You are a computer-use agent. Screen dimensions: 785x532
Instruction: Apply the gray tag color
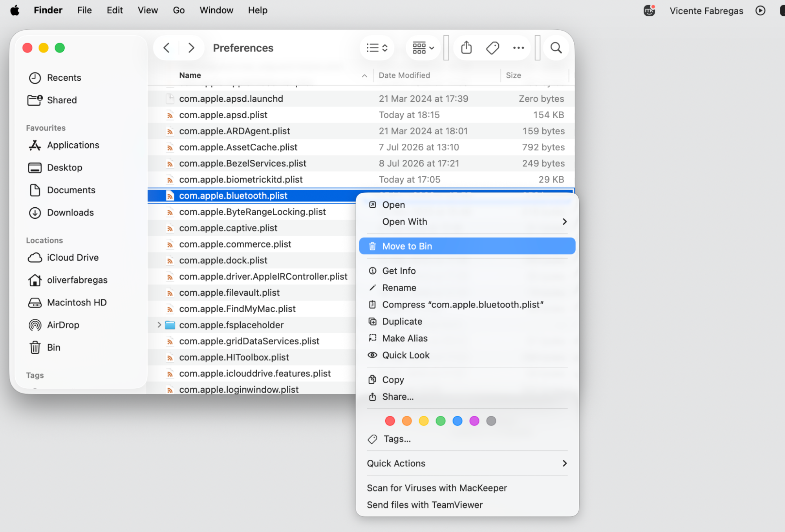(491, 421)
